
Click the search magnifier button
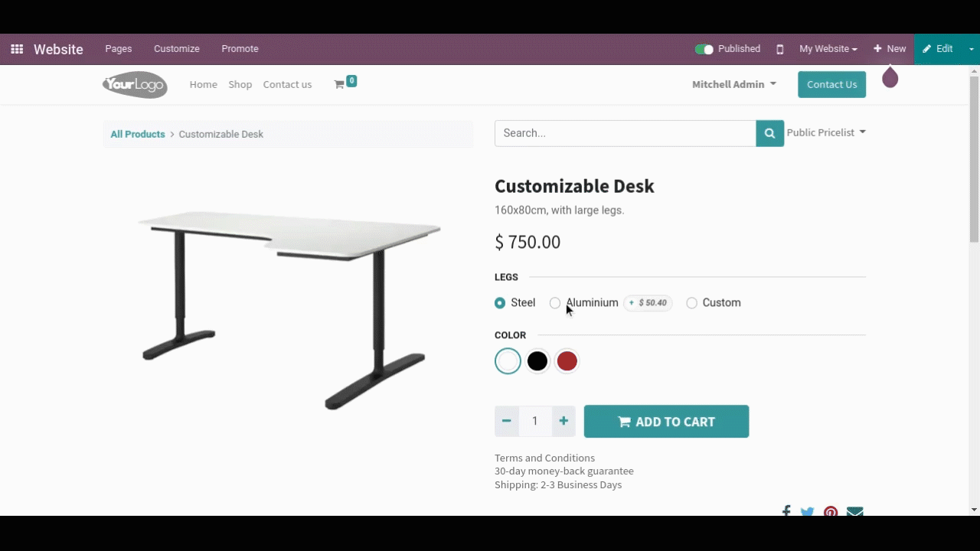pos(770,133)
